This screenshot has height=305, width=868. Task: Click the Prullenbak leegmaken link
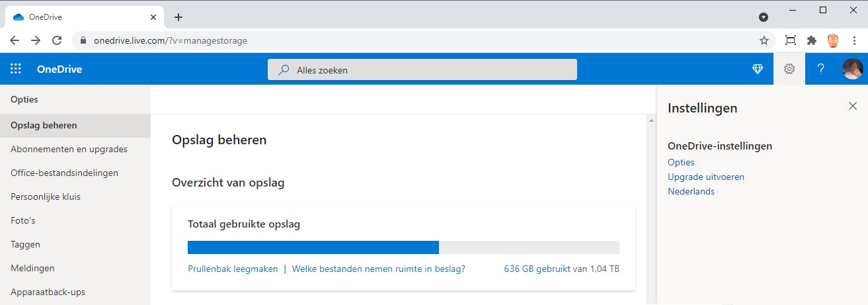(233, 269)
